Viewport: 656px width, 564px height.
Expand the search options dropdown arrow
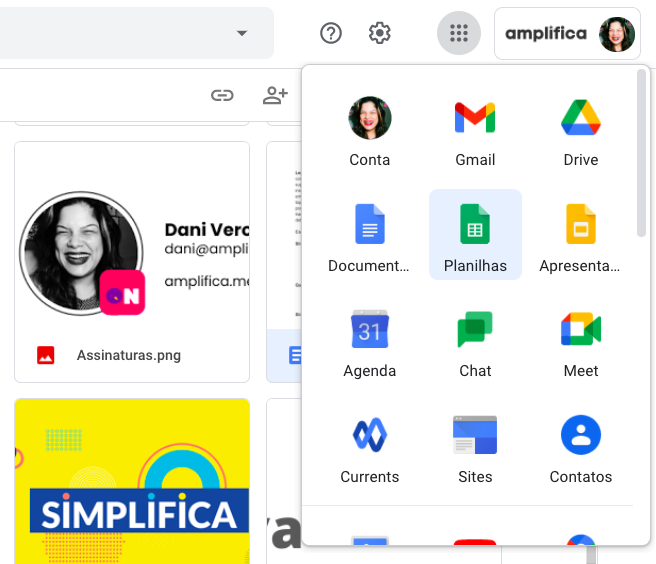click(x=242, y=33)
